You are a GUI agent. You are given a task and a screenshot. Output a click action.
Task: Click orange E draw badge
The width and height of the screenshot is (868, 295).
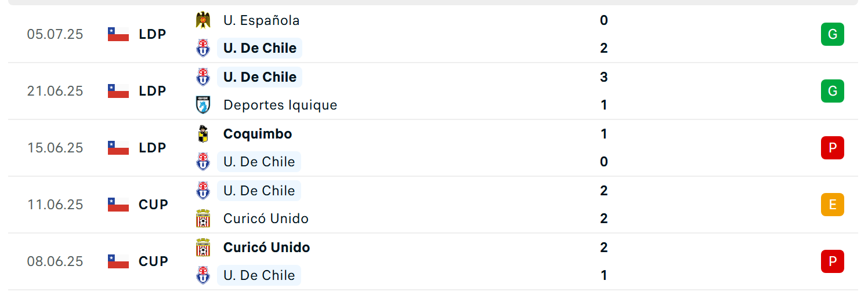click(832, 205)
